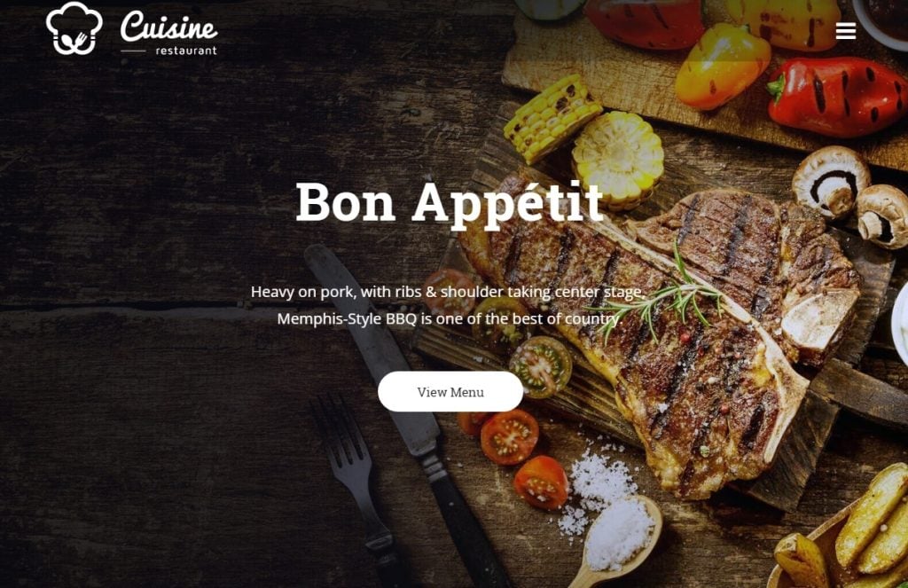Click the chef hat logo icon

(74, 28)
